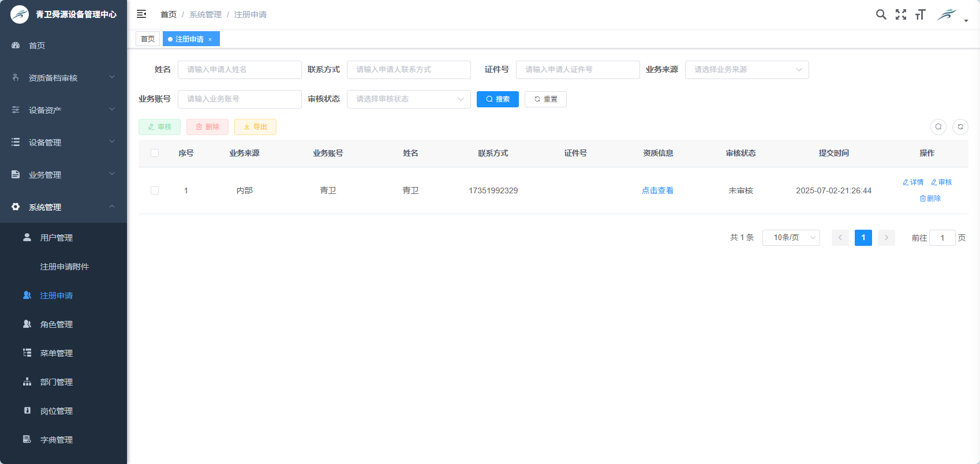Image resolution: width=980 pixels, height=464 pixels.
Task: Collapse the sidebar with the hamburger icon
Action: [141, 14]
